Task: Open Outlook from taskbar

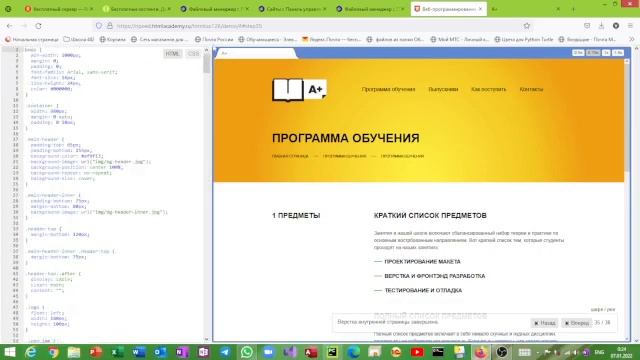Action: pos(160,352)
